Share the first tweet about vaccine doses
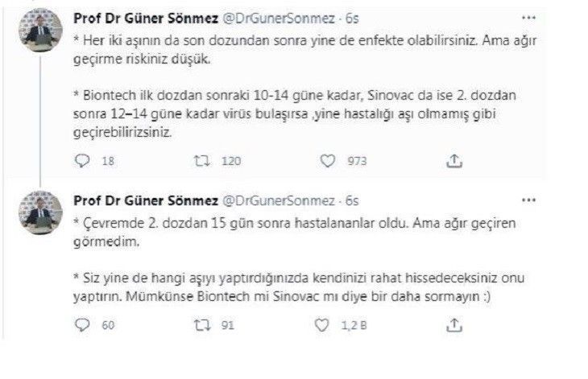 455,161
